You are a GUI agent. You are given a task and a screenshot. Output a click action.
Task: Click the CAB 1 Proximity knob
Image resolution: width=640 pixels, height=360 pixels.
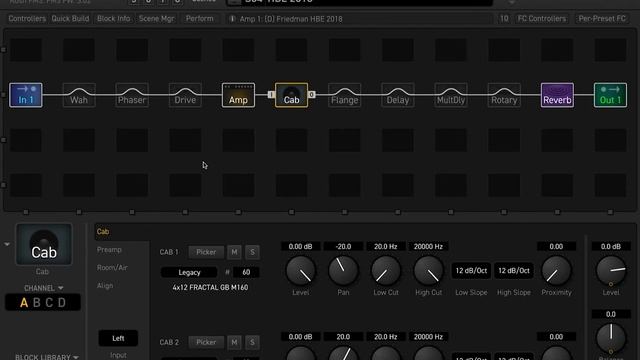(x=556, y=271)
